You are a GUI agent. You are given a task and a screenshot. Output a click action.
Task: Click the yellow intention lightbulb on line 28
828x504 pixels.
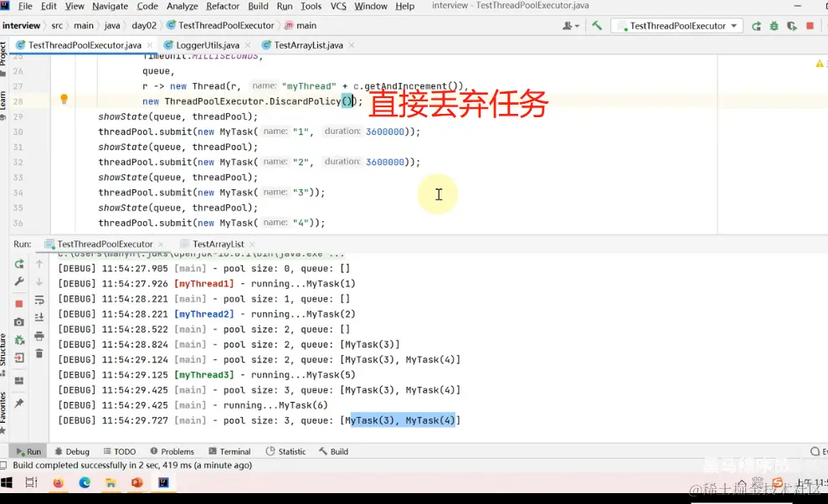coord(64,99)
